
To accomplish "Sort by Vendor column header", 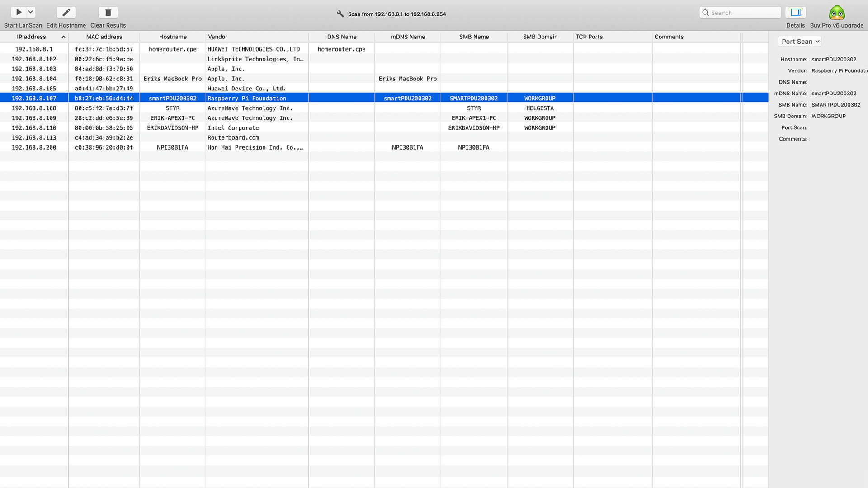I will 257,37.
